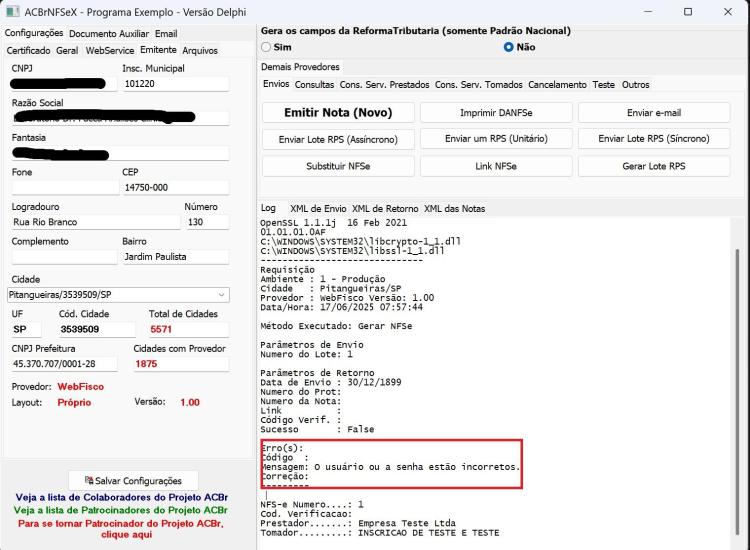The width and height of the screenshot is (750, 550).
Task: Open the Documento Auxiliar tab
Action: click(x=109, y=33)
